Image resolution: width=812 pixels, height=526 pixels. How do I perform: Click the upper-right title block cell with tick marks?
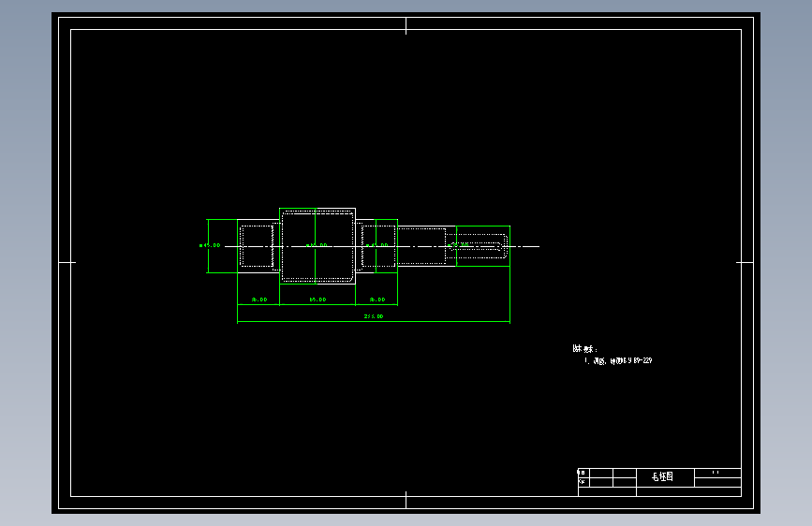717,474
